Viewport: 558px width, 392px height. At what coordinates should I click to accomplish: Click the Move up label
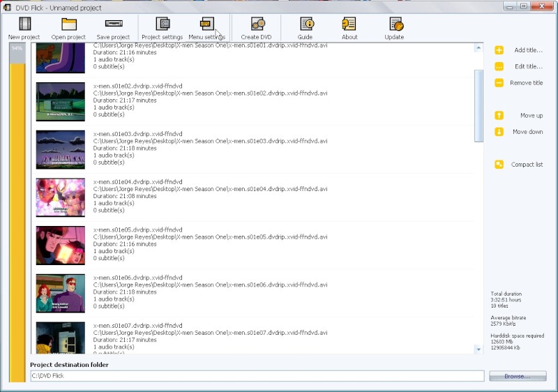click(x=531, y=116)
